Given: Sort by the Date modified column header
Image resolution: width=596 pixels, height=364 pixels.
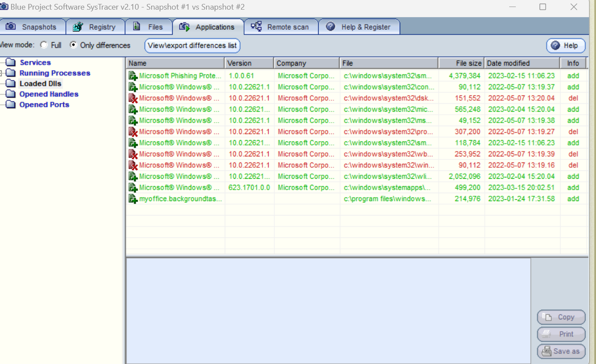Looking at the screenshot, I should (522, 63).
